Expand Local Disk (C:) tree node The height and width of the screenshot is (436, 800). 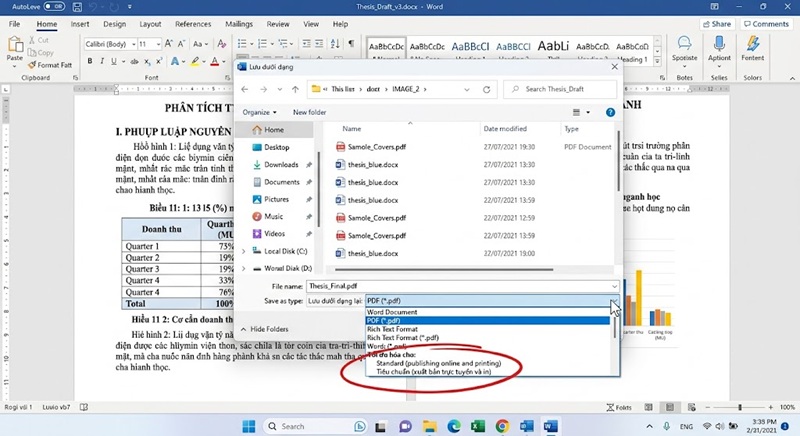click(244, 251)
